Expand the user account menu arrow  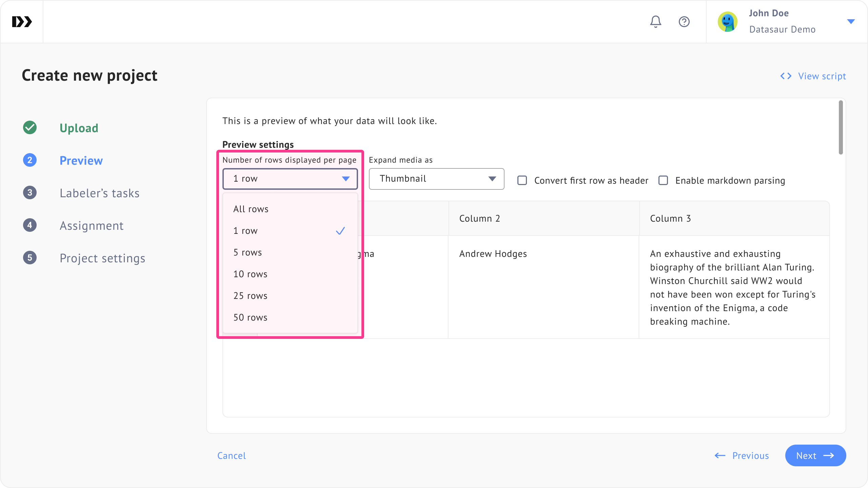pos(851,22)
